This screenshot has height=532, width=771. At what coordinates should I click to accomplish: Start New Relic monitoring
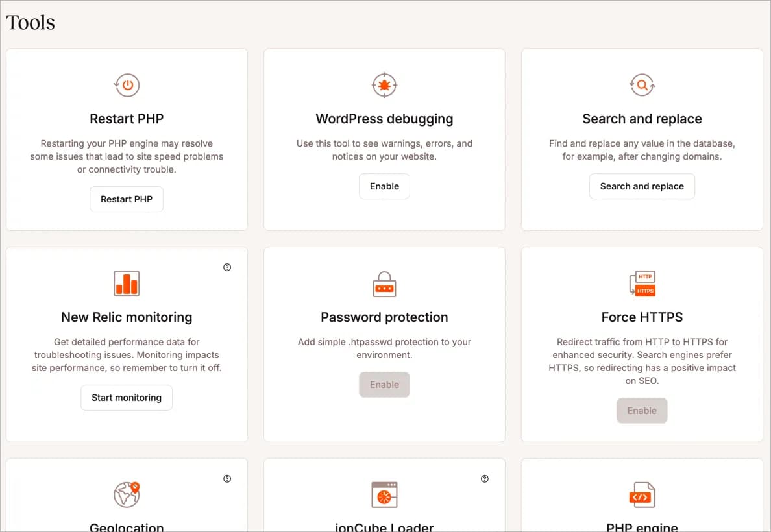(x=127, y=398)
